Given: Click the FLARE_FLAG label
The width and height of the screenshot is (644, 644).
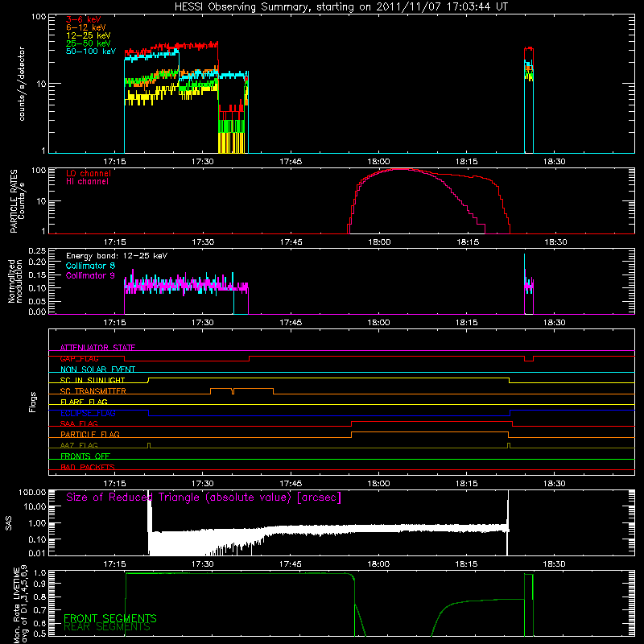Looking at the screenshot, I should coord(84,402).
